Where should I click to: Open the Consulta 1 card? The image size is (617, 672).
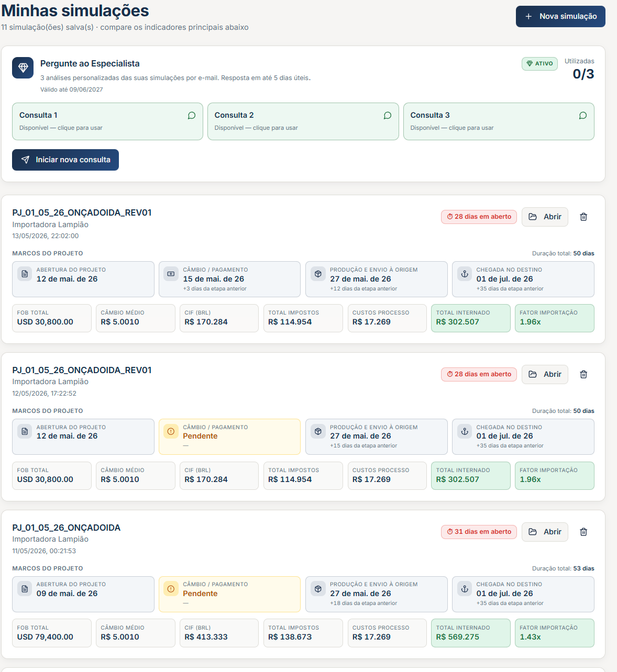[x=107, y=121]
